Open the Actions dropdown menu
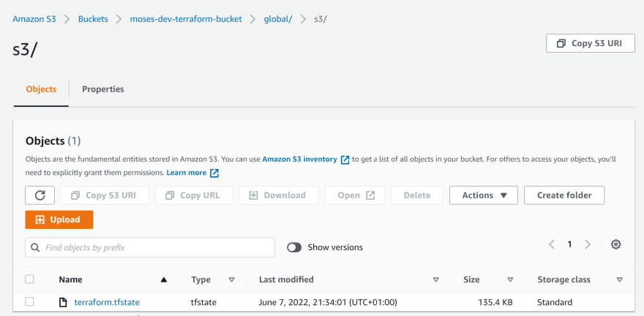The height and width of the screenshot is (316, 644). [484, 195]
